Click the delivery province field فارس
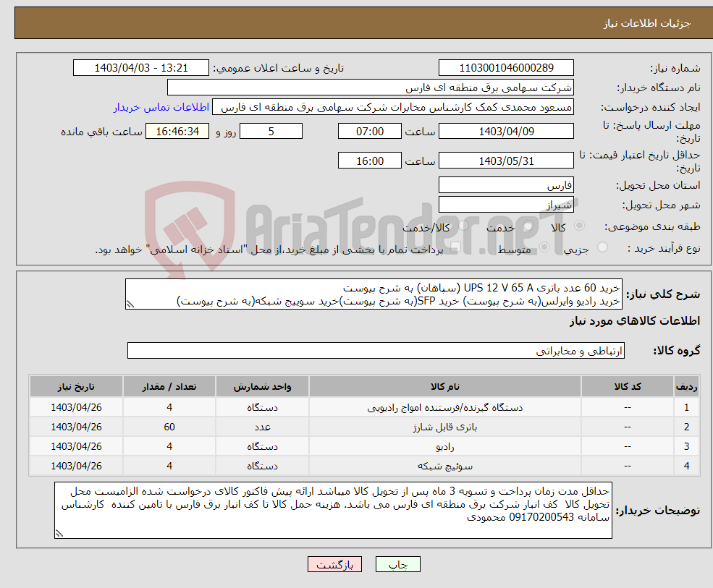Screen dimensions: 713x588 [506, 185]
